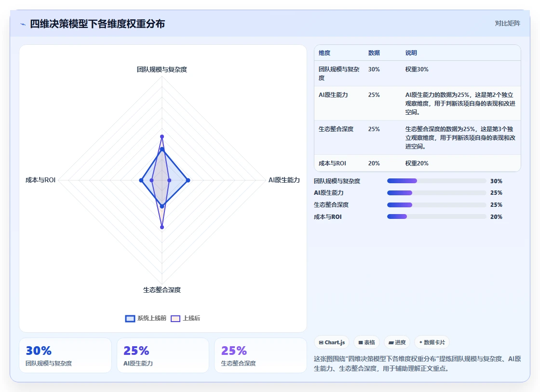Click the summary paragraph starting 这张图围绕
Screen dimensions: 540x392
(x=417, y=364)
